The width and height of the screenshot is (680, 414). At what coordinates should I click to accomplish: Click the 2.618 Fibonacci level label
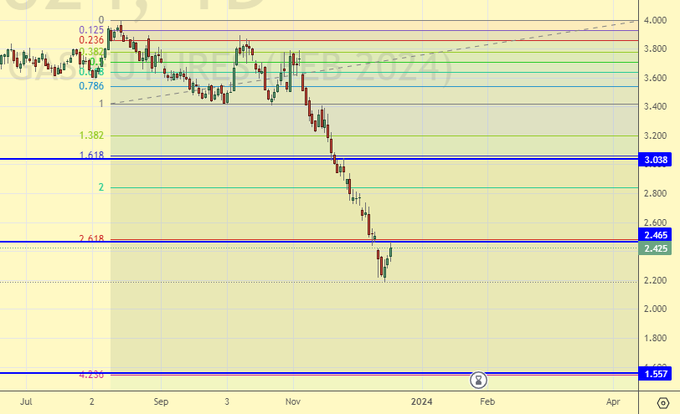coord(91,239)
